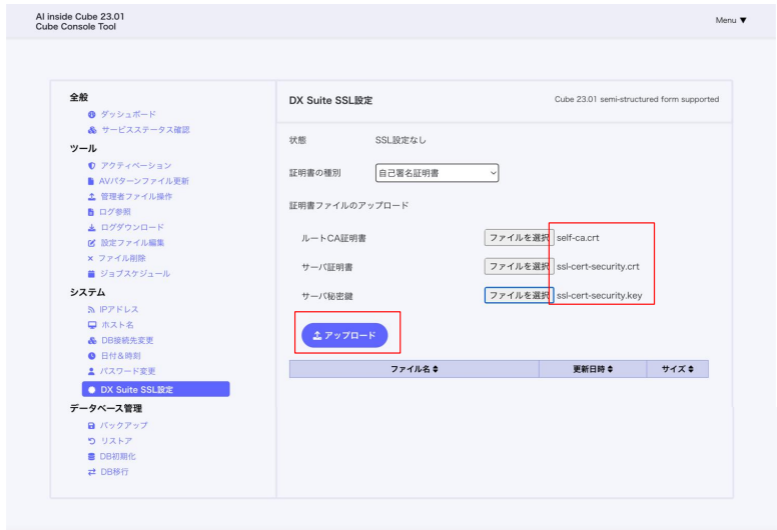The height and width of the screenshot is (530, 777).
Task: Click the date and time clock icon
Action: pos(92,356)
